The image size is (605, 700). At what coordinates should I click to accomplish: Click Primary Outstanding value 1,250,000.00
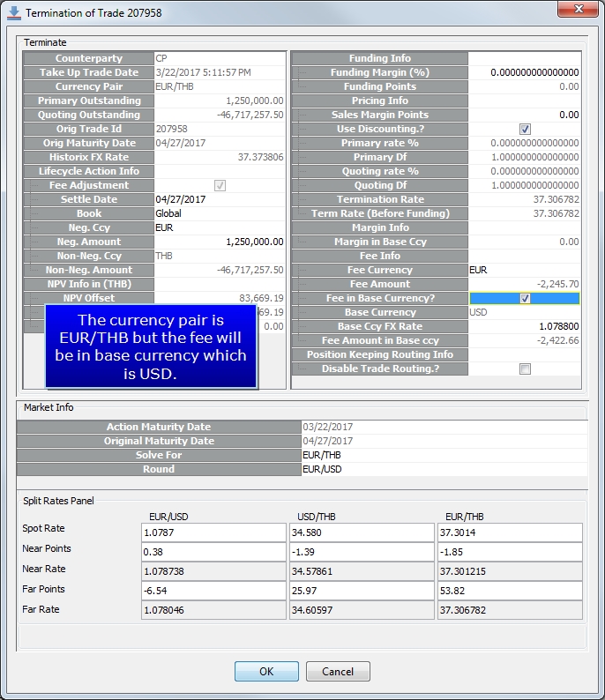tap(220, 101)
